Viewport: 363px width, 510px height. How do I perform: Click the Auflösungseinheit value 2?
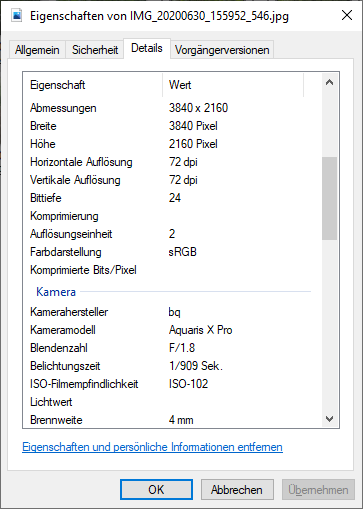pyautogui.click(x=172, y=234)
